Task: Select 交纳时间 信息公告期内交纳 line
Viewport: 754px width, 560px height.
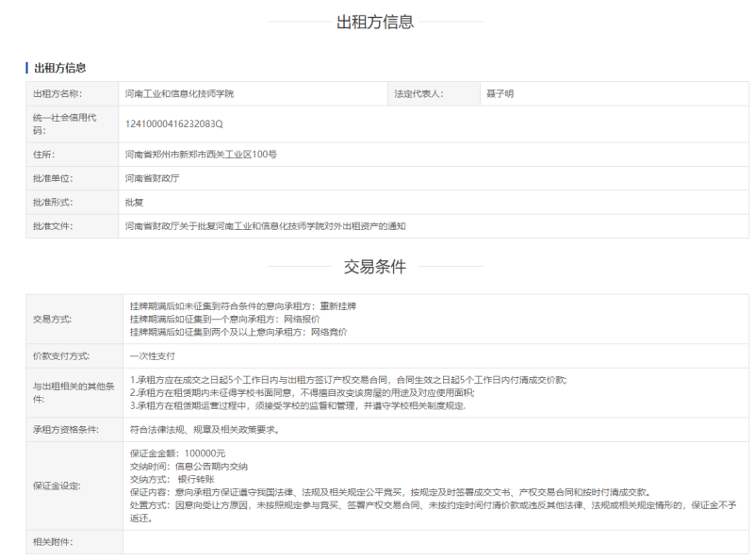Action: pos(189,466)
